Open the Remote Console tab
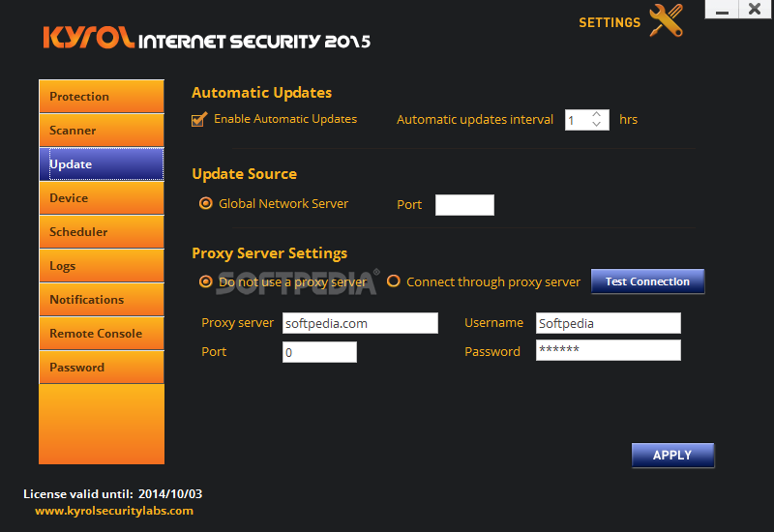Viewport: 774px width, 532px height. click(x=102, y=334)
